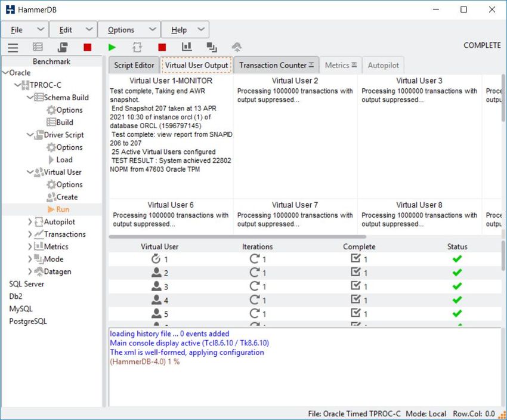Collapse the Schema Build tree node
The image size is (507, 420).
(30, 97)
